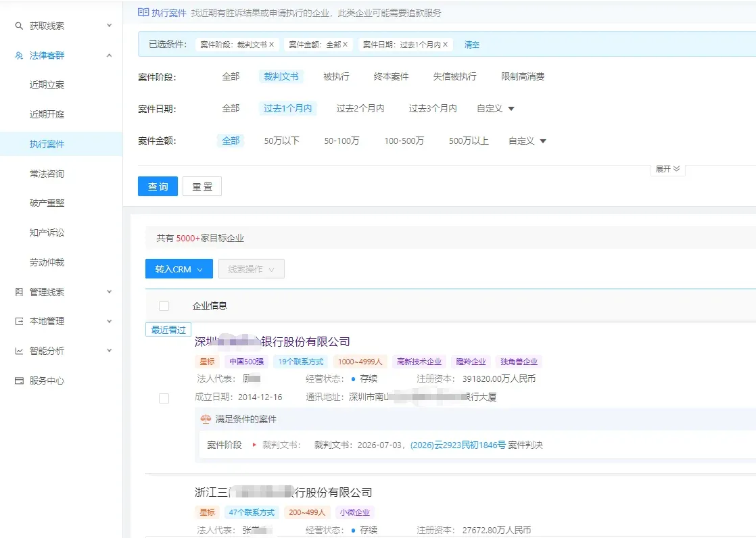Select 50万以下 amount filter
The height and width of the screenshot is (538, 756).
click(x=281, y=141)
